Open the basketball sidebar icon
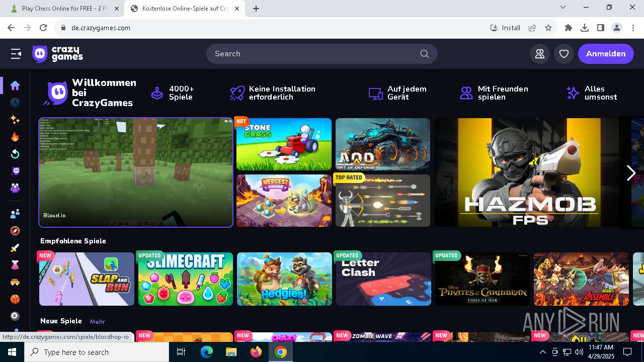Image resolution: width=644 pixels, height=362 pixels. pyautogui.click(x=15, y=299)
